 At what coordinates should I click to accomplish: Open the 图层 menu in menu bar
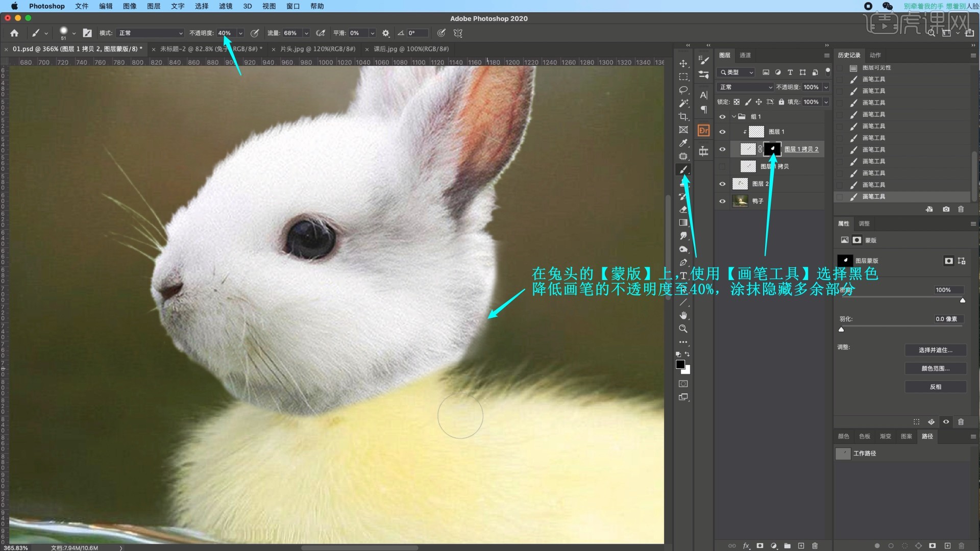click(154, 6)
